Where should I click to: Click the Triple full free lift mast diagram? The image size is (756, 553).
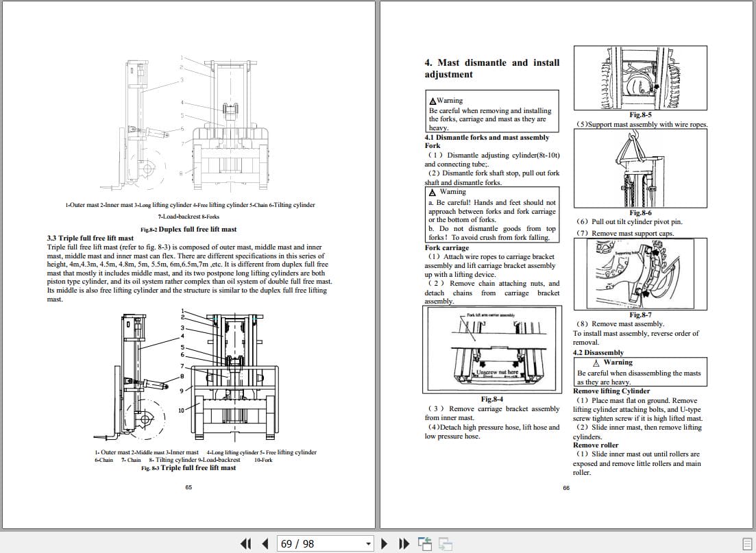point(188,376)
